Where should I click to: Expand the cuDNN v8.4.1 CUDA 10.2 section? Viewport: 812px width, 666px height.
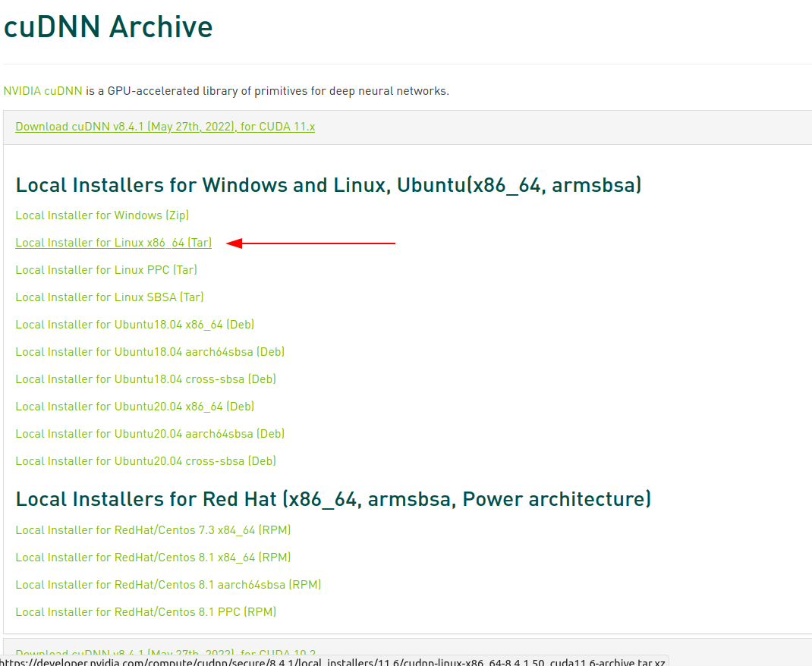click(165, 652)
